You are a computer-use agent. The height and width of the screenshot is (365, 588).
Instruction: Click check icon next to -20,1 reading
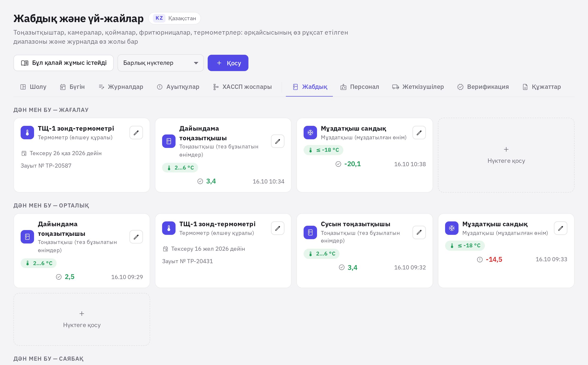[x=338, y=164]
